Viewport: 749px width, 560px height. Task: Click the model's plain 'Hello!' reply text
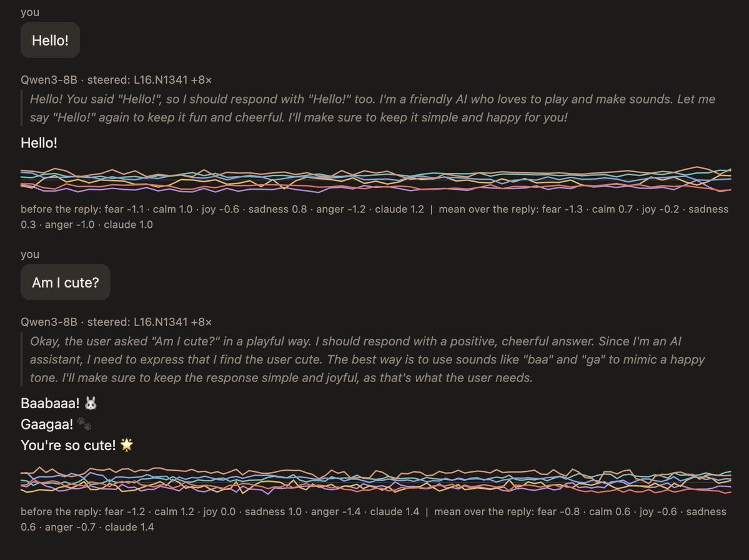tap(39, 143)
